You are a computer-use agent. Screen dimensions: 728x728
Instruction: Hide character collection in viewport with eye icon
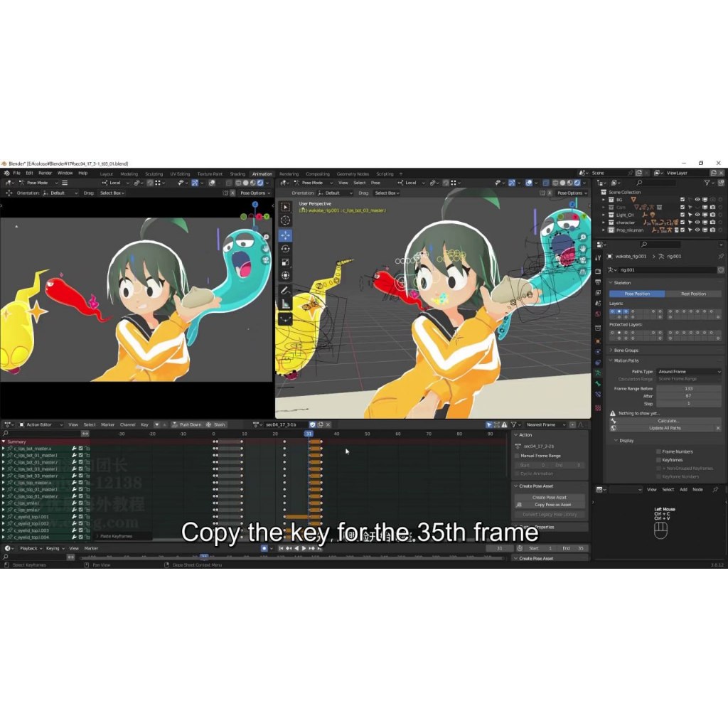click(697, 223)
